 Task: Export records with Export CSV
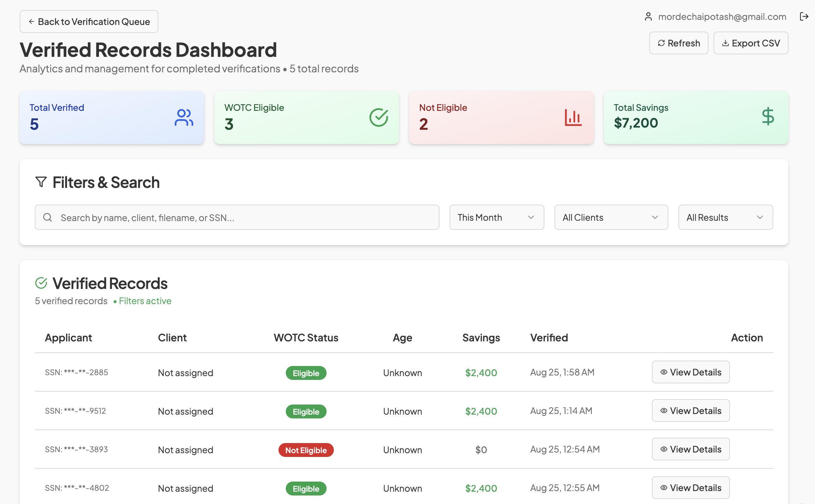click(x=751, y=43)
